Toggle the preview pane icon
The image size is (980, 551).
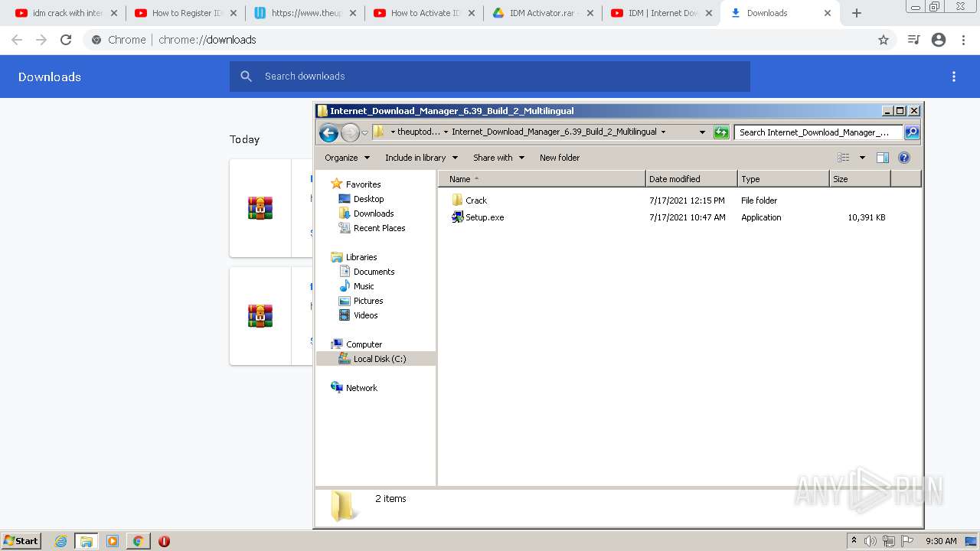coord(883,158)
